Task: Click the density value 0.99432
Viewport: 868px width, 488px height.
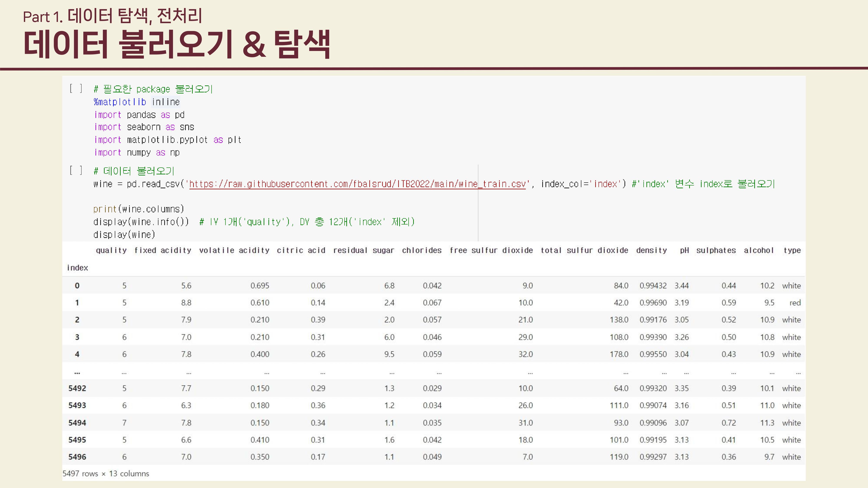Action: pos(653,285)
